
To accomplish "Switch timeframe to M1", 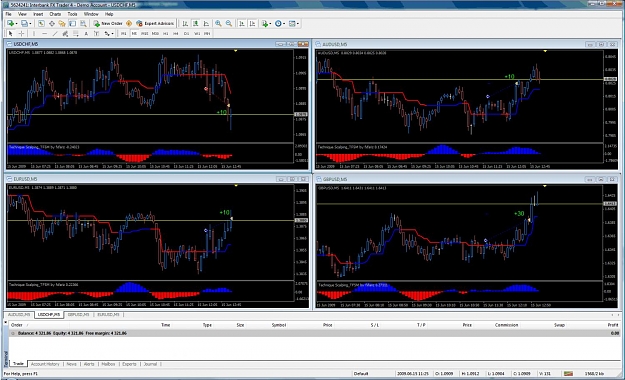I will pos(124,33).
